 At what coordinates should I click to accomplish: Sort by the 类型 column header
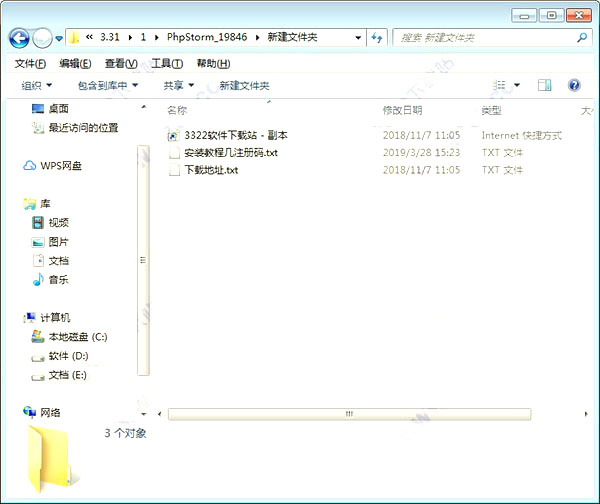[x=491, y=111]
